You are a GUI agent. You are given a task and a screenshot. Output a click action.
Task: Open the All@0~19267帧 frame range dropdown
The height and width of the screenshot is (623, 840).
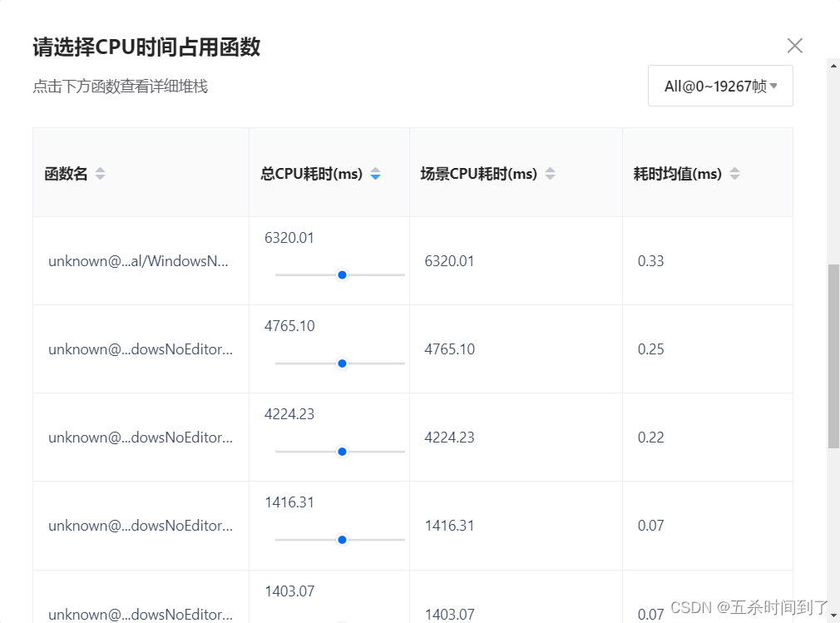tap(719, 86)
